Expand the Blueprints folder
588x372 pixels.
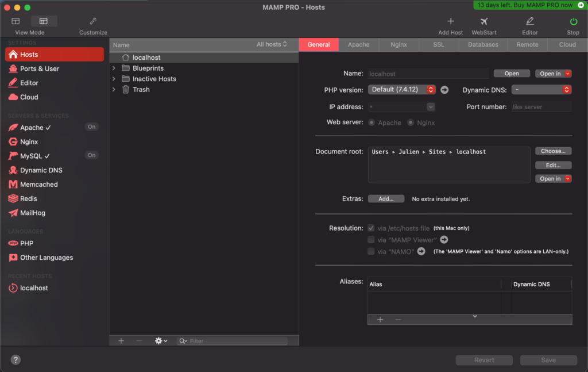coord(114,68)
